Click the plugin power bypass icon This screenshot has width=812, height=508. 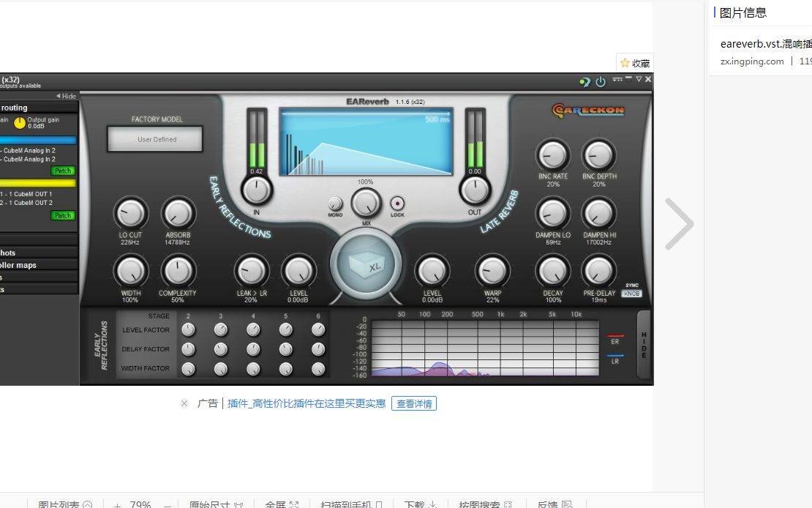600,81
